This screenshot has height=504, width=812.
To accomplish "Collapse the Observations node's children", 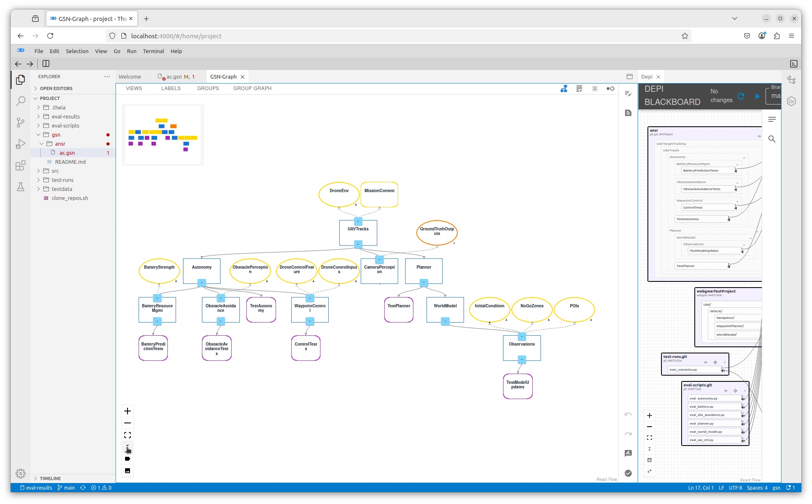I will click(522, 360).
